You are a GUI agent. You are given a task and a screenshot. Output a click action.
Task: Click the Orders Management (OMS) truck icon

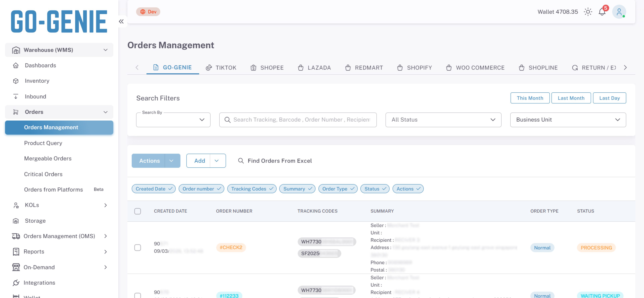(16, 236)
